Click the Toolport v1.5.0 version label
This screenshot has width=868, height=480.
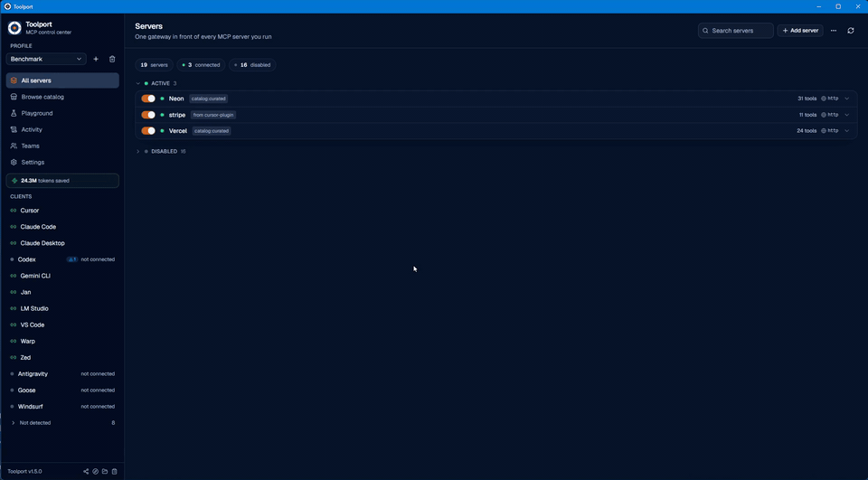[x=25, y=472]
